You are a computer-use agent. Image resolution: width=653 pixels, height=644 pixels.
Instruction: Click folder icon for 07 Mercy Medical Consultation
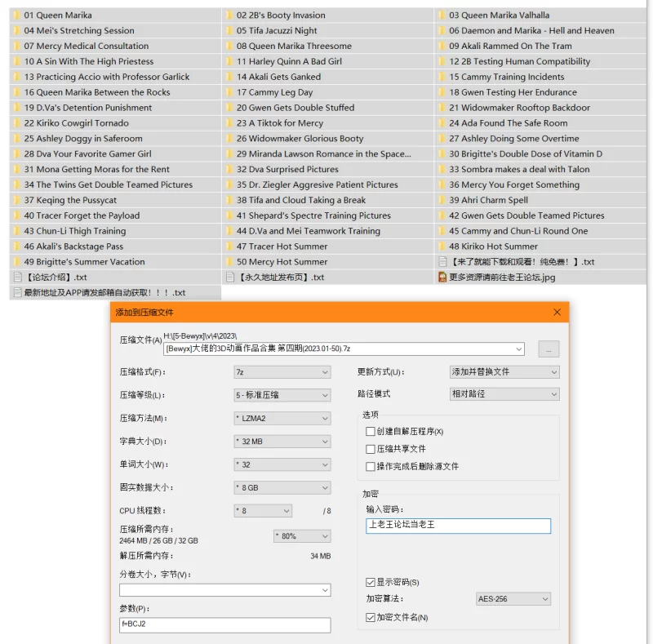click(x=17, y=47)
